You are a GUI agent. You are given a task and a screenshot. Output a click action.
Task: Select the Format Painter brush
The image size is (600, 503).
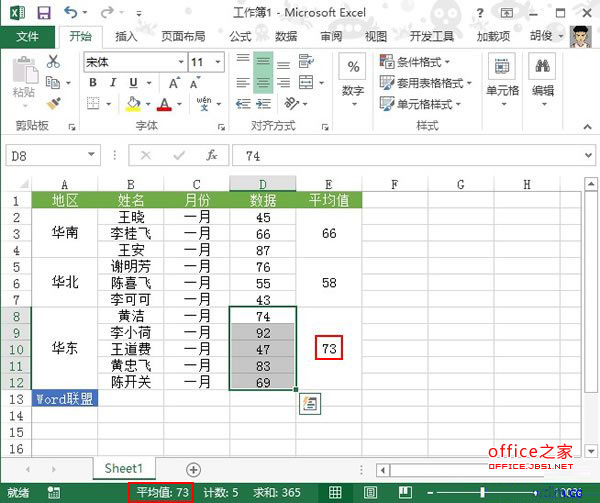click(54, 103)
